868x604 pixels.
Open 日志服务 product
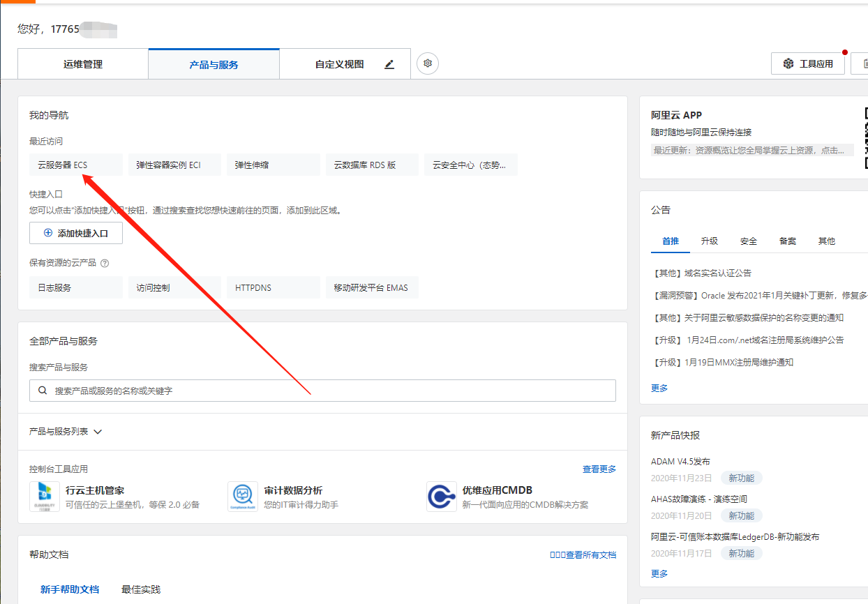[76, 287]
